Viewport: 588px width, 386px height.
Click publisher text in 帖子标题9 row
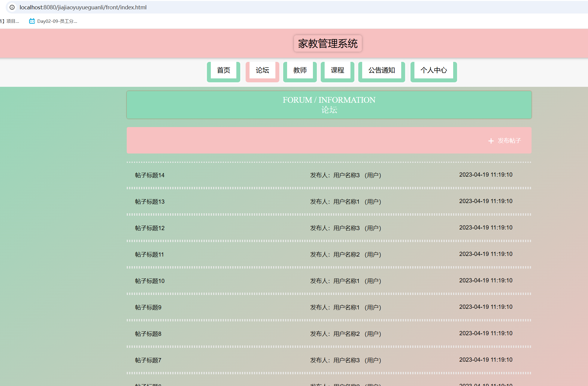(346, 307)
